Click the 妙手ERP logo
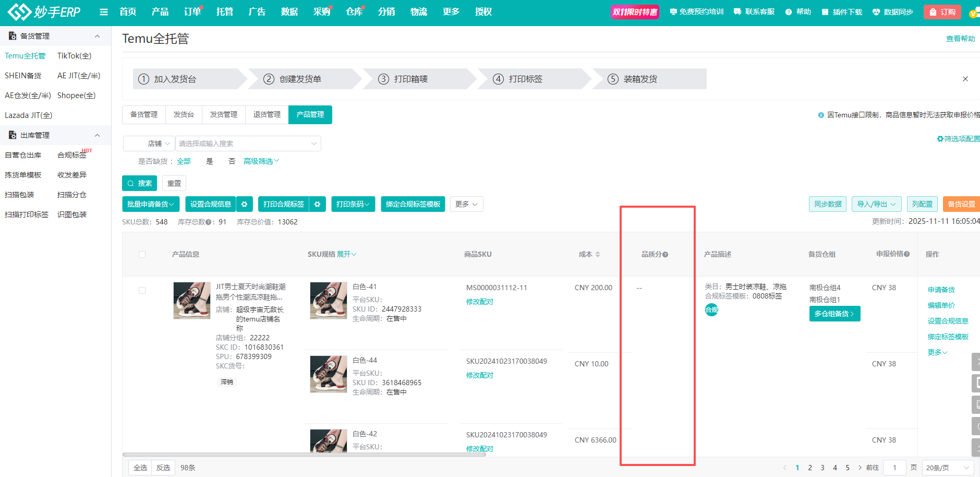The width and height of the screenshot is (980, 477). tap(44, 11)
